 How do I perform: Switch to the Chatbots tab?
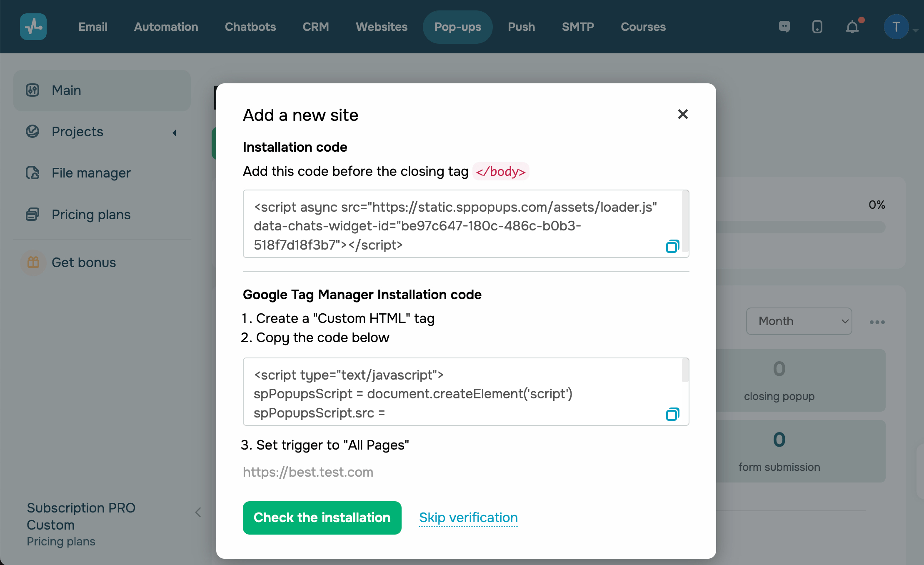(x=250, y=27)
